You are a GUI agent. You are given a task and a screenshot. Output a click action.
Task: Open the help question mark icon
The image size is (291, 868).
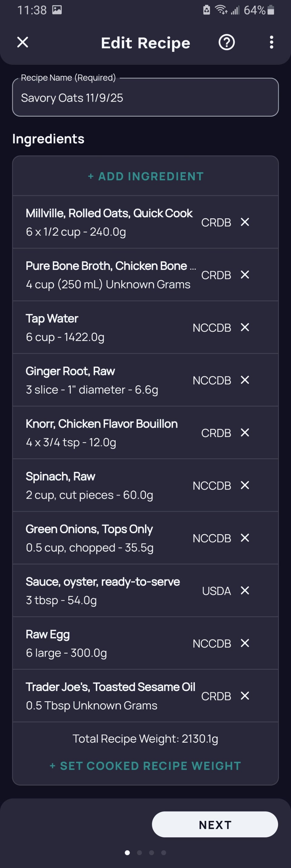[226, 43]
